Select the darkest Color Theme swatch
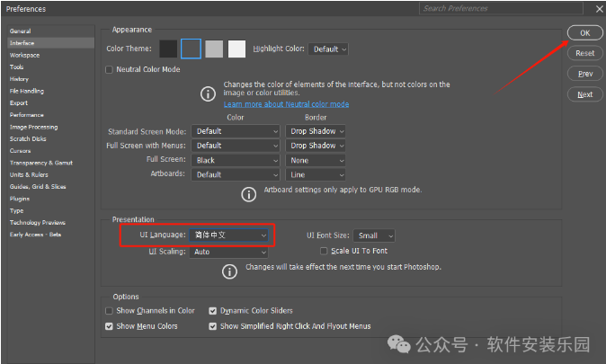 coord(168,49)
